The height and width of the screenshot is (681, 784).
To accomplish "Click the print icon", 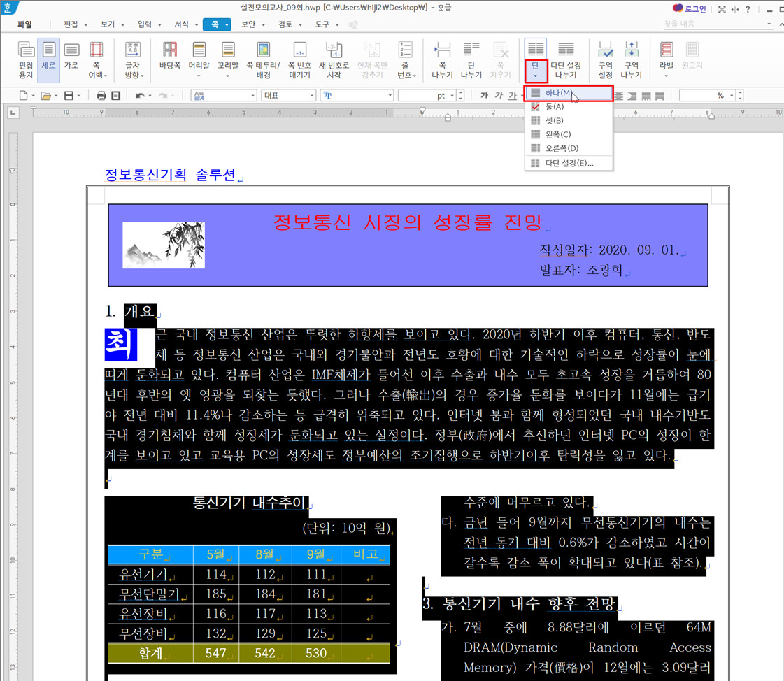I will [101, 96].
